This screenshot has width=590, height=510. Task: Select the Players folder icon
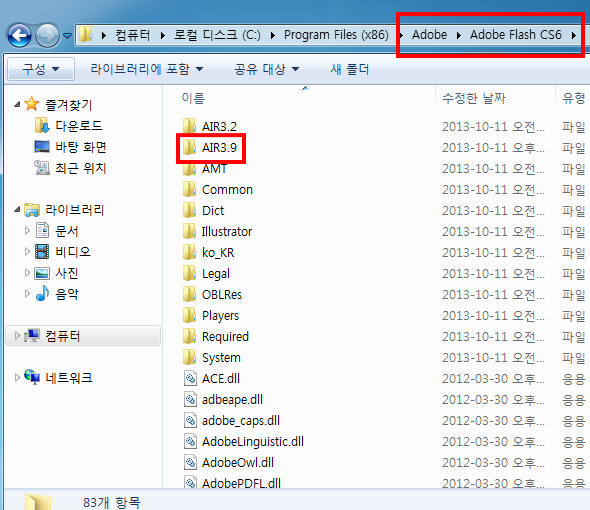(189, 315)
